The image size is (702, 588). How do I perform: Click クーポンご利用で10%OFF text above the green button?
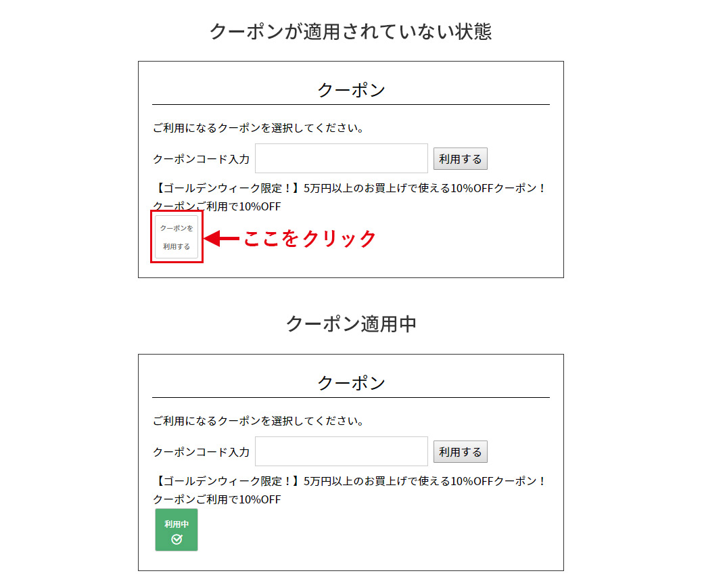pos(216,499)
